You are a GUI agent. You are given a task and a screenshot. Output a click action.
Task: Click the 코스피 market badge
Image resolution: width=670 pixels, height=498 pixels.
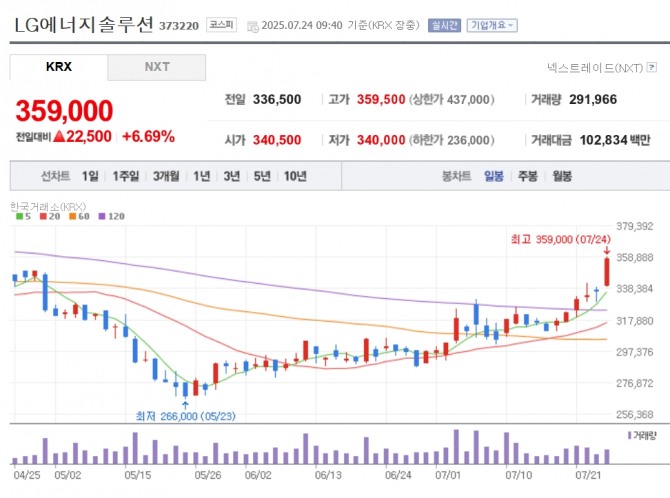(x=220, y=25)
